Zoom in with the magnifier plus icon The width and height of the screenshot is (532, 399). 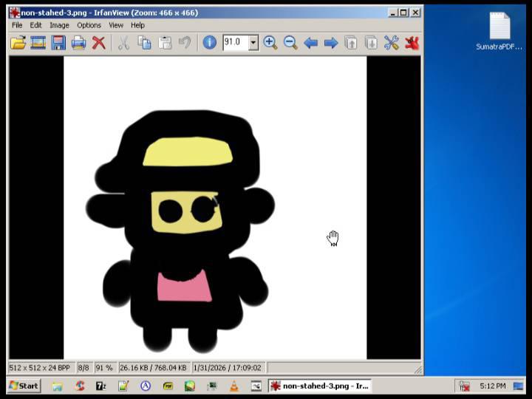pyautogui.click(x=270, y=43)
